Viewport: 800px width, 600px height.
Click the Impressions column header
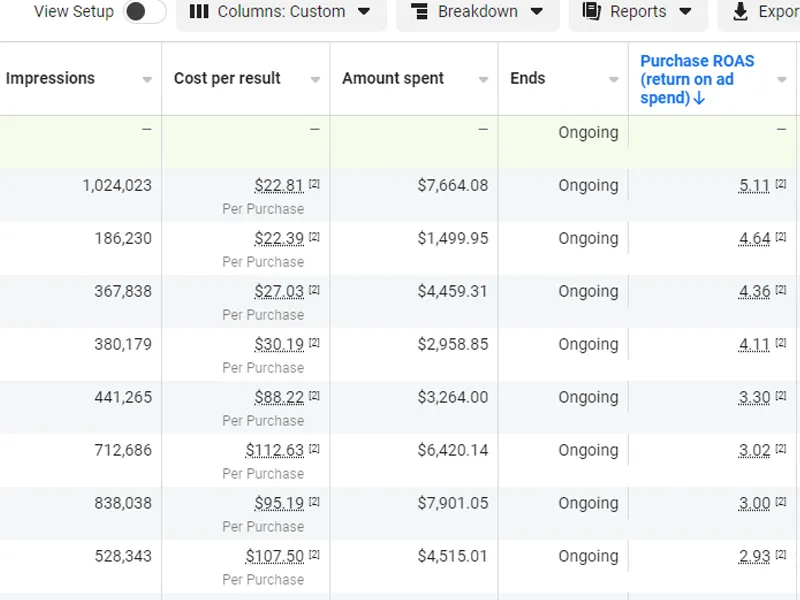coord(50,79)
